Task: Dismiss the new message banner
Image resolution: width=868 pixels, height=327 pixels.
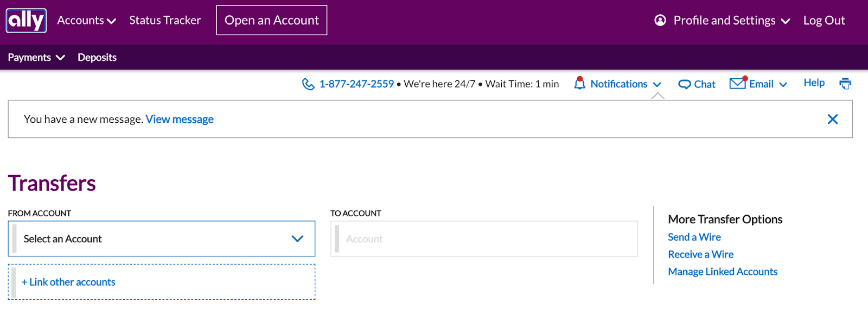Action: pos(832,119)
